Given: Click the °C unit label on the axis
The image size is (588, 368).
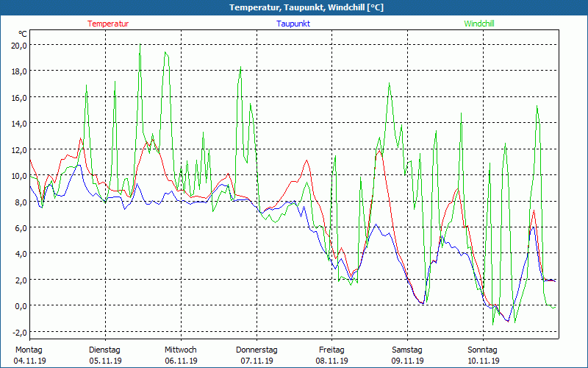Looking at the screenshot, I should [x=23, y=34].
